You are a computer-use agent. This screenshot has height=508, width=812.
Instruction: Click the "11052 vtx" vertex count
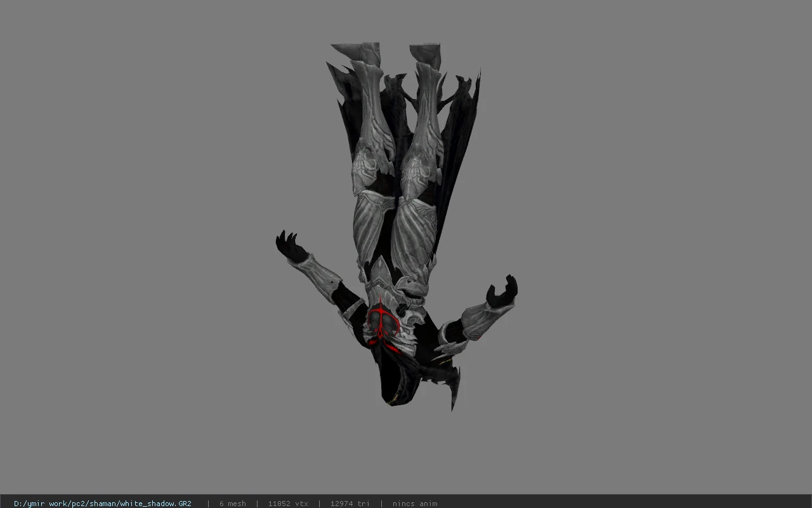(288, 504)
